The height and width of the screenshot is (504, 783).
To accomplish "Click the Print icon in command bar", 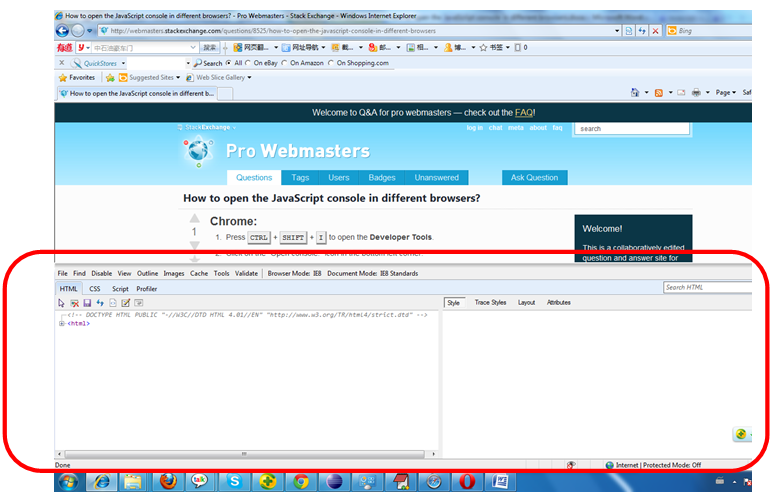I will (696, 92).
